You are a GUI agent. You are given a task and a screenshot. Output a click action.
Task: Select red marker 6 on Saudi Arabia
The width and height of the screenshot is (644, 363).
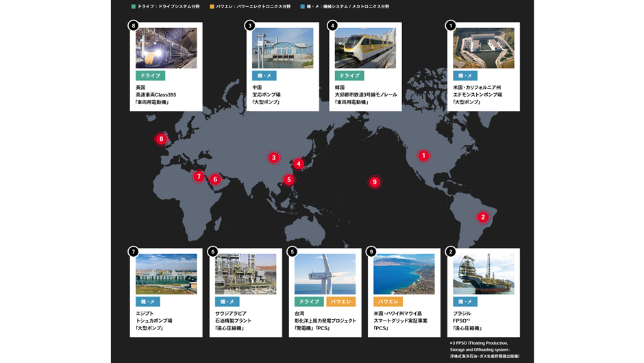point(215,179)
